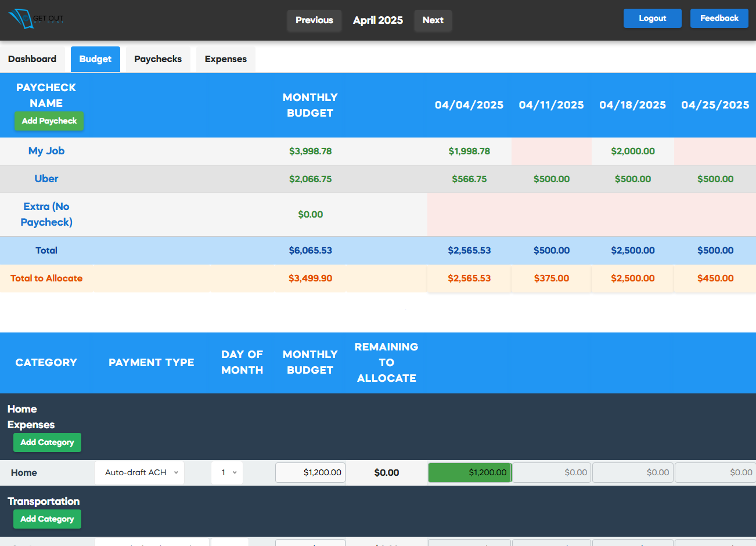Open the Paychecks tab
This screenshot has height=546, width=756.
tap(158, 59)
